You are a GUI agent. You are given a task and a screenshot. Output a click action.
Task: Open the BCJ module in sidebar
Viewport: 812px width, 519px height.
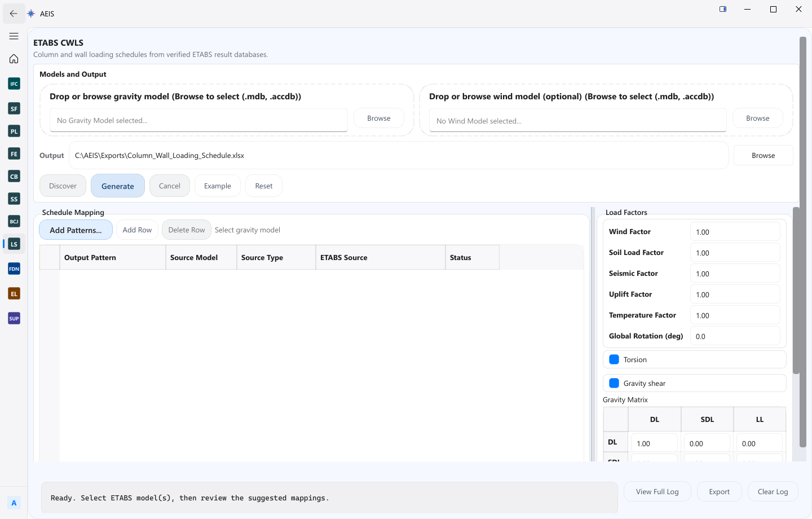(14, 221)
